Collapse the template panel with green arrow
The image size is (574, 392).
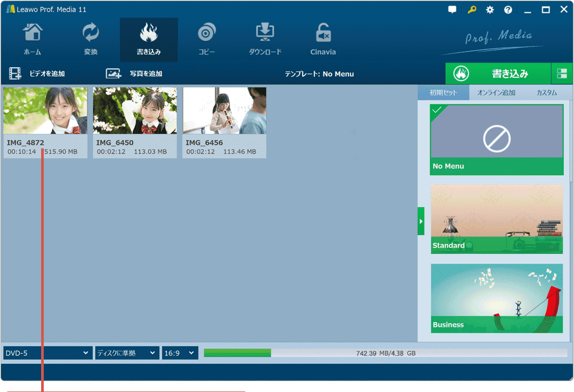pos(421,221)
